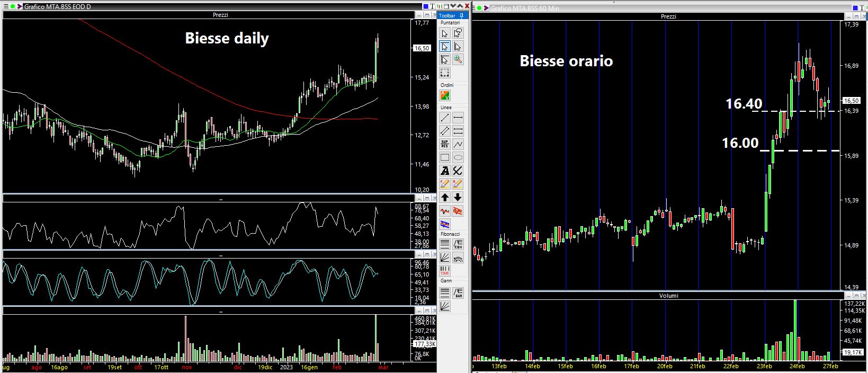Image resolution: width=868 pixels, height=373 pixels.
Task: Click the 16,50 price label on daily chart
Action: (422, 48)
